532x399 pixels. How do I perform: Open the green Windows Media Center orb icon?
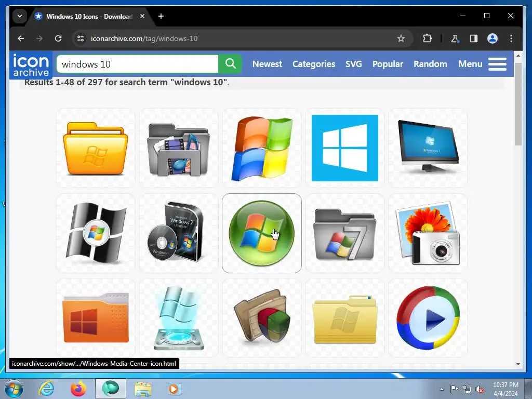pos(262,233)
